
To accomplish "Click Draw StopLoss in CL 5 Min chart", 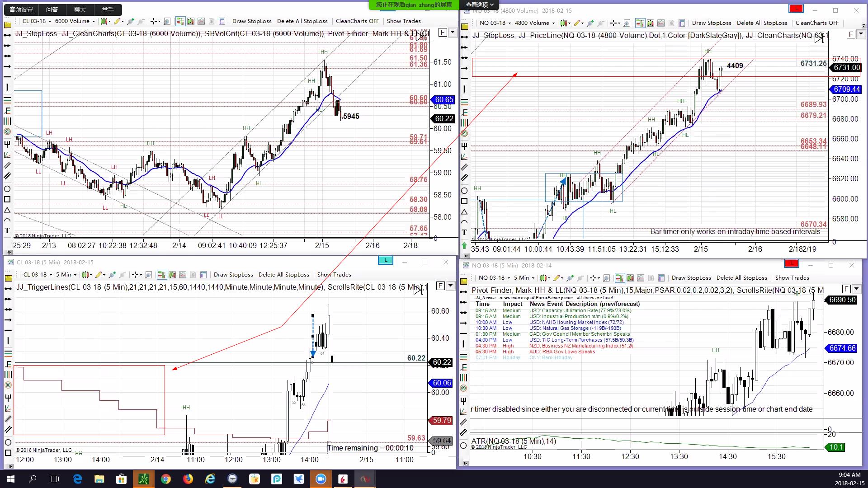I will 233,275.
